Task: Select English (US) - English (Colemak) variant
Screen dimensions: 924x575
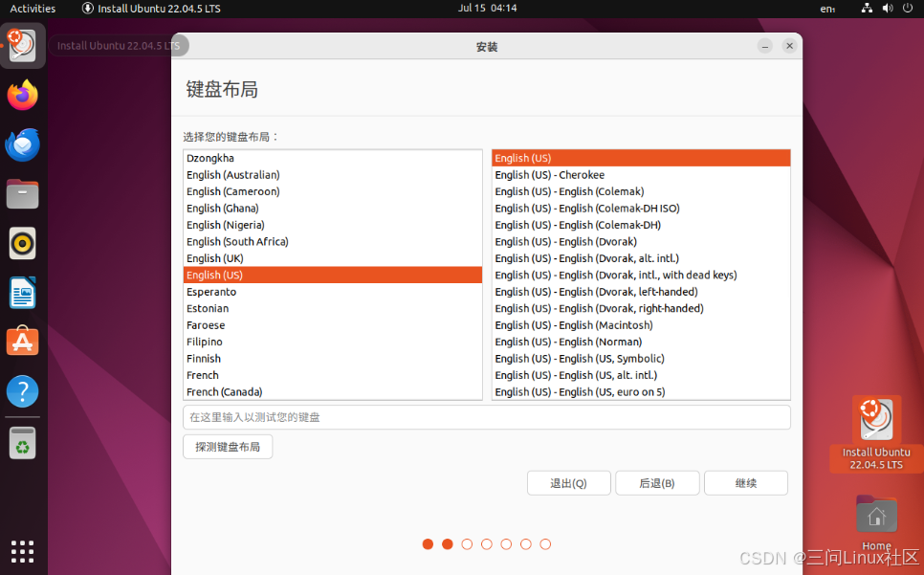Action: click(x=641, y=191)
